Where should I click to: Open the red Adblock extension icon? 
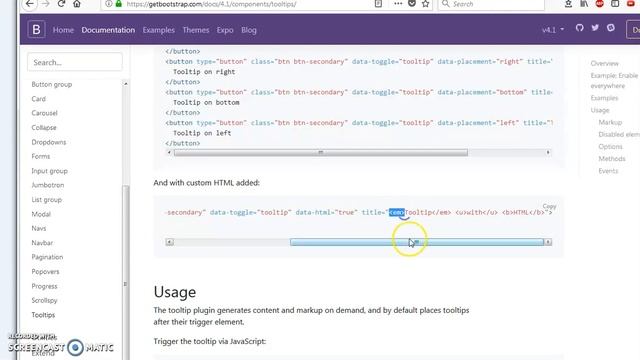pos(600,4)
